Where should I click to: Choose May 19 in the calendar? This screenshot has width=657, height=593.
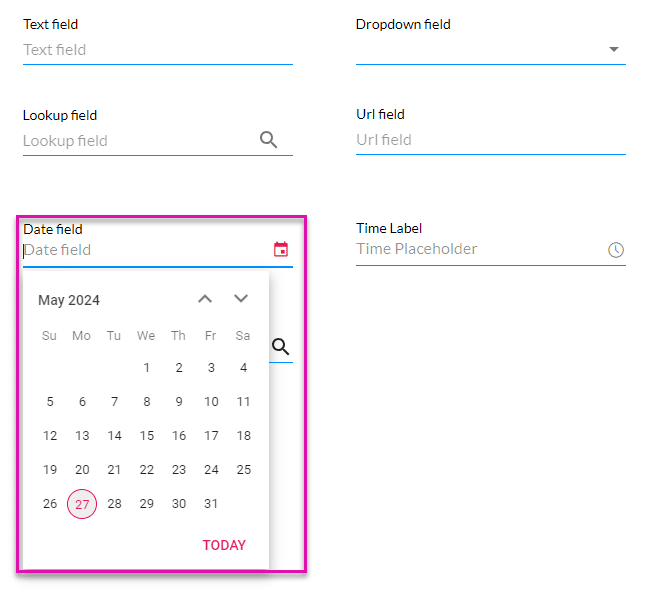(x=50, y=470)
